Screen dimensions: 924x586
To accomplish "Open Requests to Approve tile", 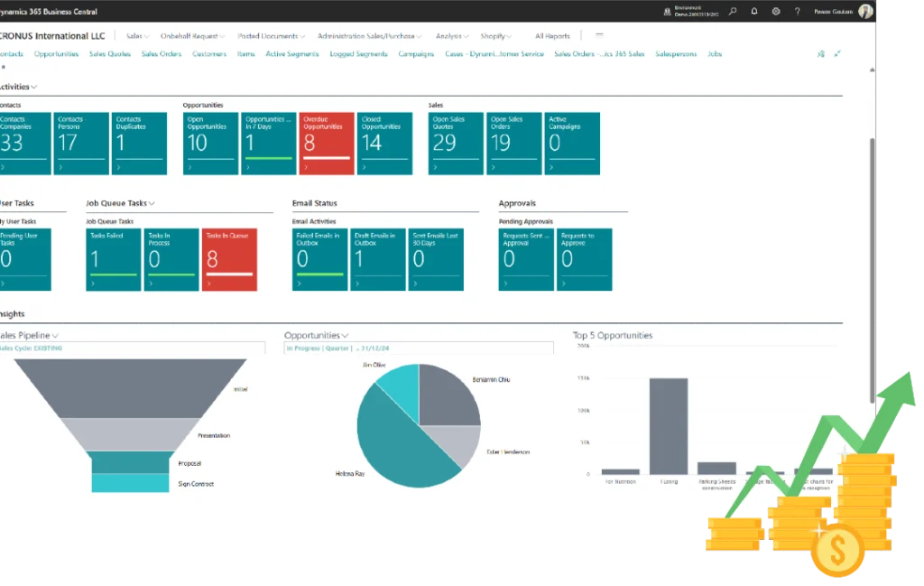I will point(584,259).
